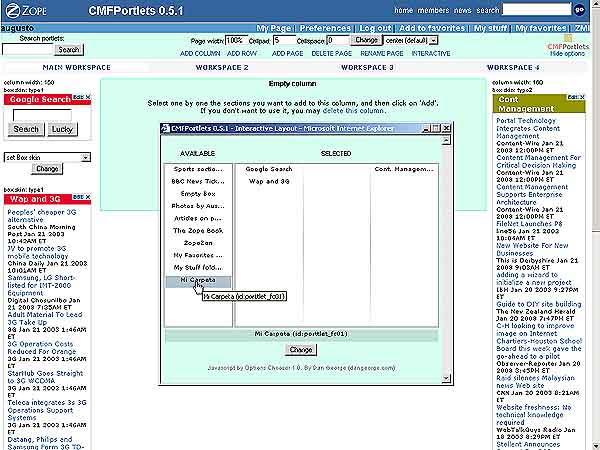The height and width of the screenshot is (450, 600).
Task: Select 'Cont. Managem...' in Selected column
Action: 404,169
